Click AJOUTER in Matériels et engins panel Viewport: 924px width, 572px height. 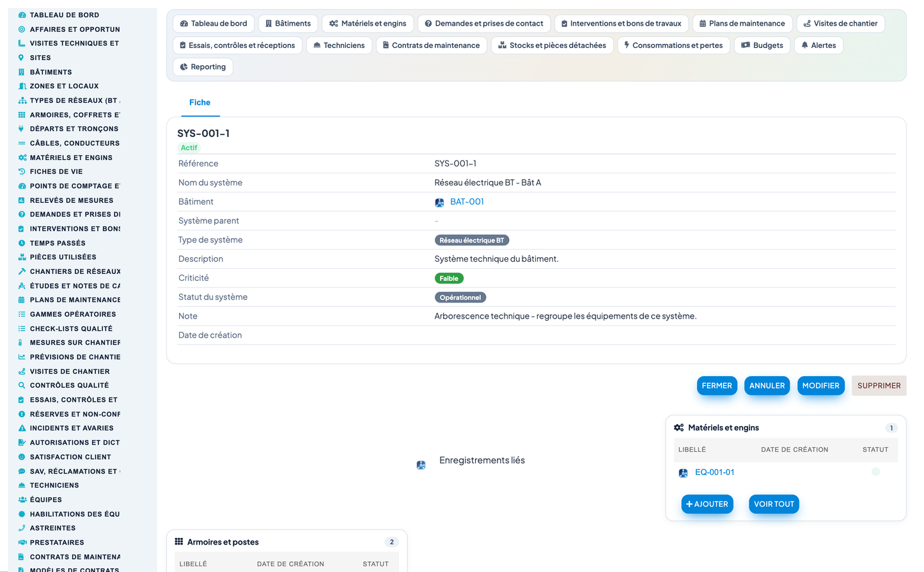(x=707, y=504)
